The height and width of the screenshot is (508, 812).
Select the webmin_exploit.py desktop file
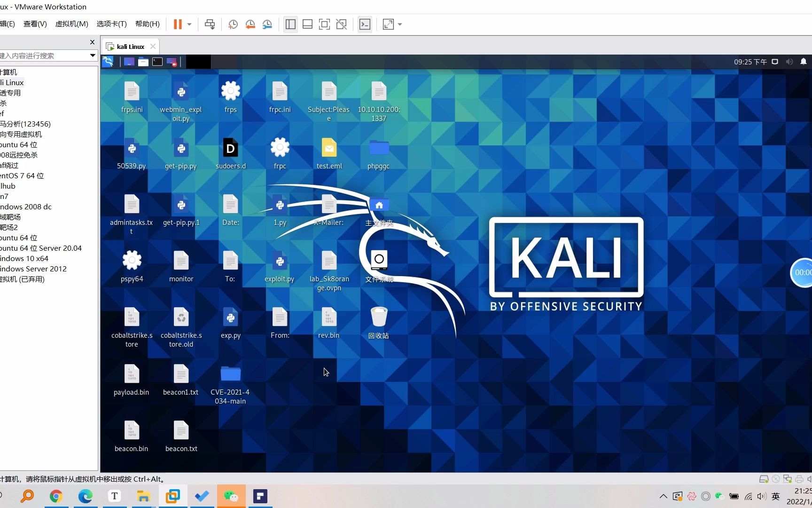pyautogui.click(x=181, y=101)
